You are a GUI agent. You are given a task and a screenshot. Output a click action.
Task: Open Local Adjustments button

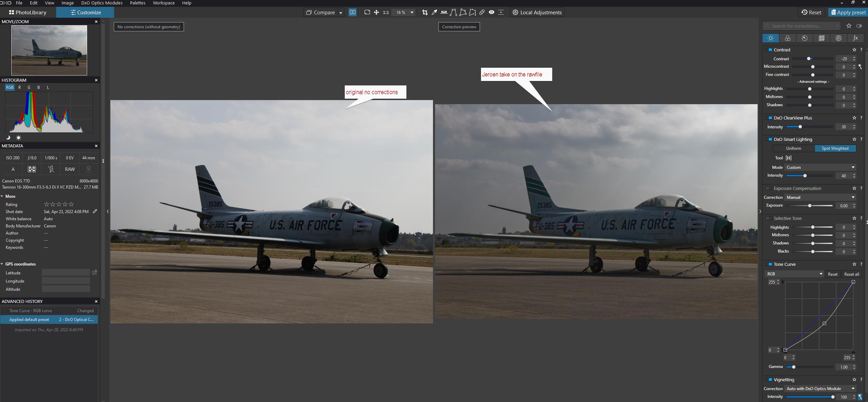(x=537, y=12)
